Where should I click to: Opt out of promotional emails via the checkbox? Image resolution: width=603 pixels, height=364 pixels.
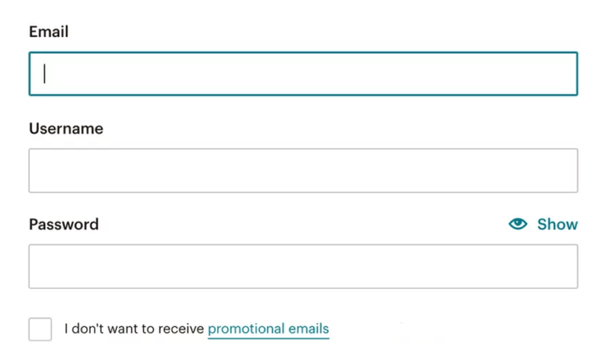click(x=40, y=329)
